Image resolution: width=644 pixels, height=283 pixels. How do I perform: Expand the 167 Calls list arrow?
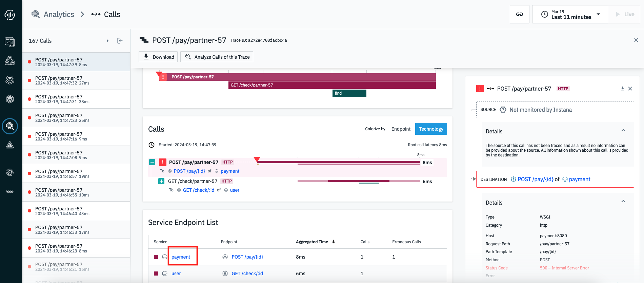click(108, 41)
